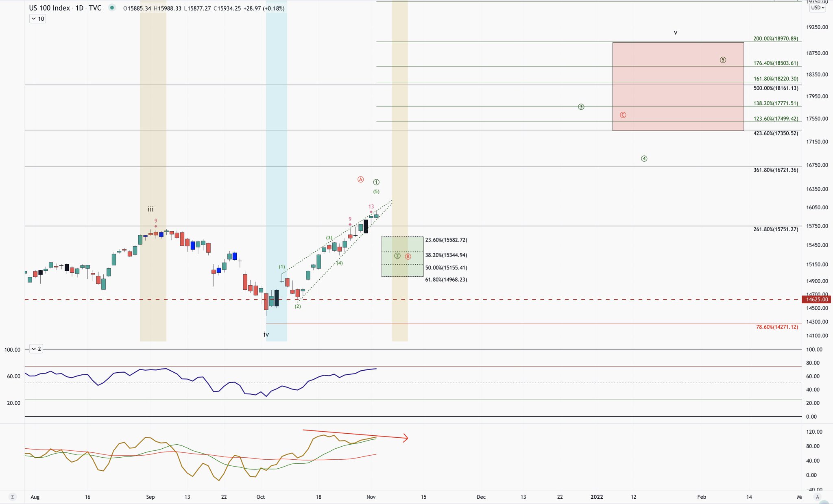Click the red circled A label
This screenshot has height=504, width=833.
tap(360, 179)
